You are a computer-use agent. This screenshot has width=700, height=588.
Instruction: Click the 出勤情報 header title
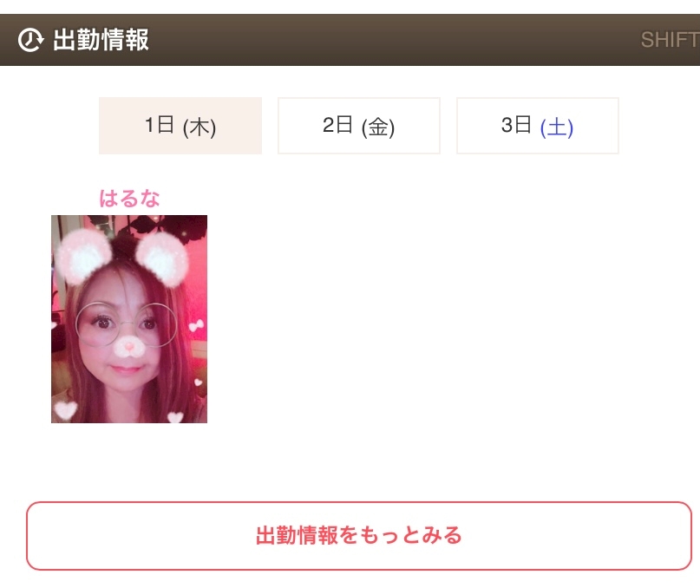(101, 40)
